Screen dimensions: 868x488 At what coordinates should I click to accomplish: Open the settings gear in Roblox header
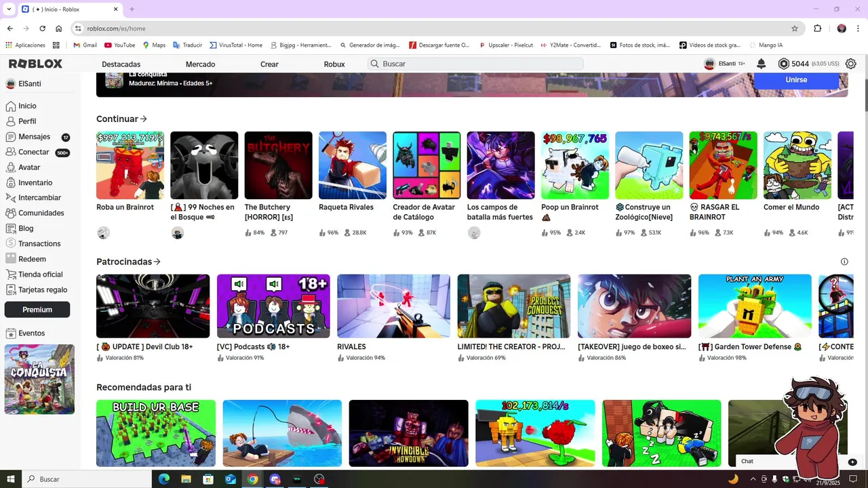coord(850,64)
